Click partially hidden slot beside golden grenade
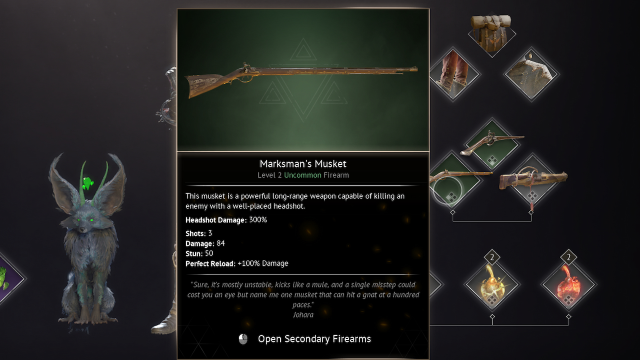640x360 pixels. coord(436,284)
